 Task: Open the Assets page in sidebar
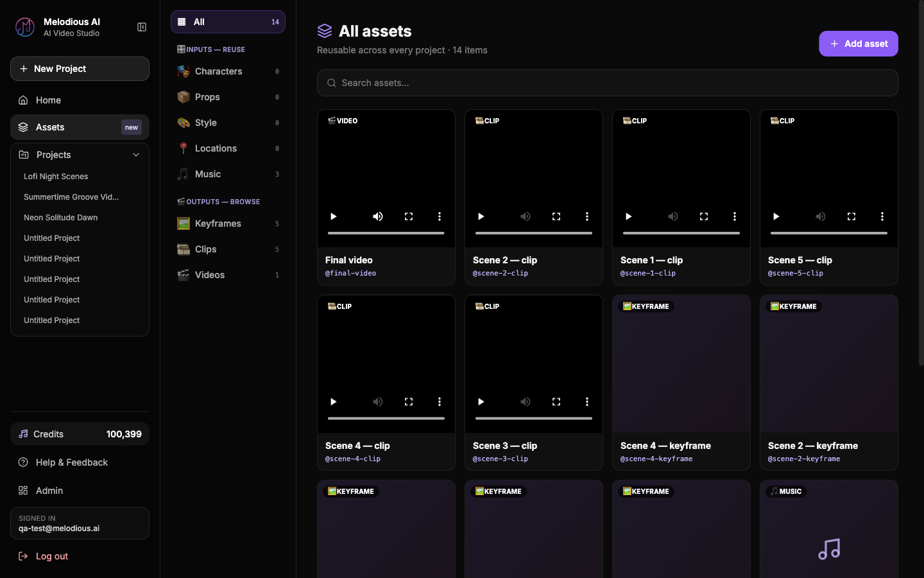pos(80,127)
